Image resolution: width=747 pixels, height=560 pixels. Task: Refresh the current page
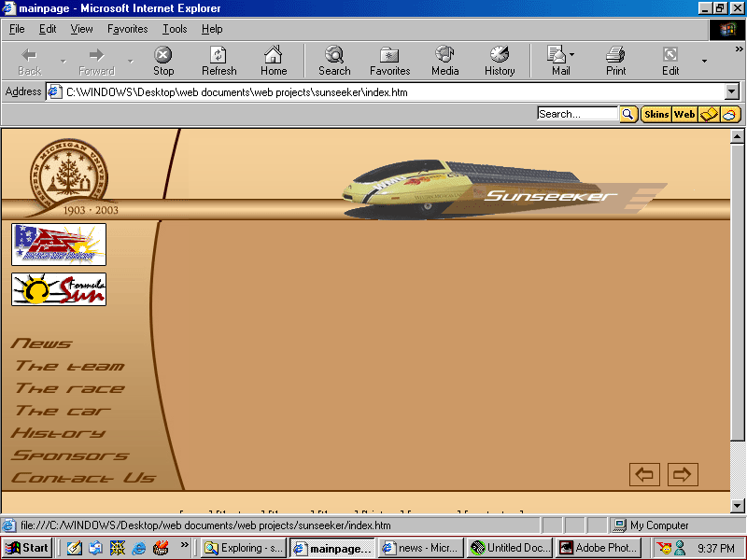[218, 61]
